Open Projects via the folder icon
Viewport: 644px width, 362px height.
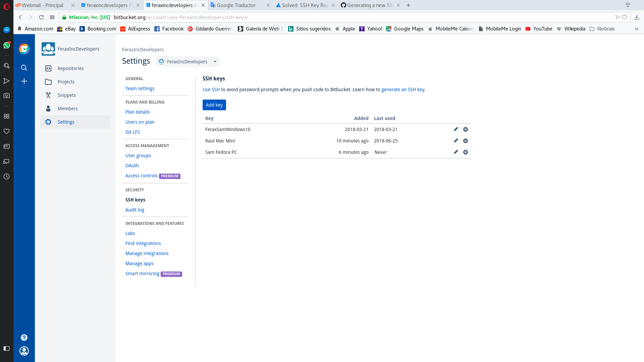[48, 81]
